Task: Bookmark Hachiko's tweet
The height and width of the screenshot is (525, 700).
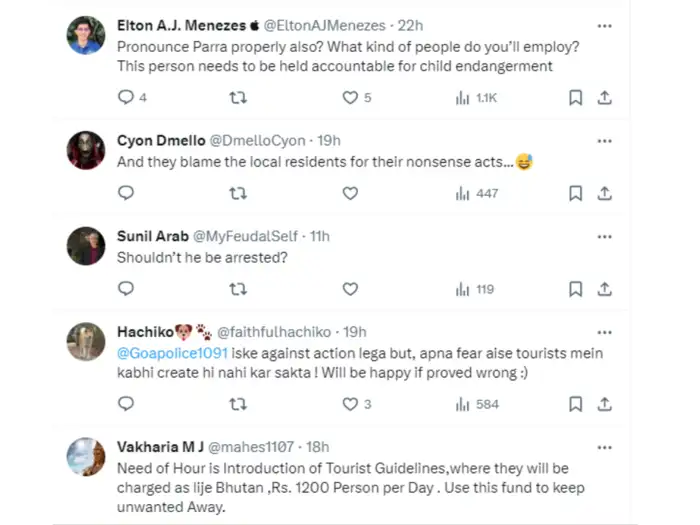Action: point(575,404)
